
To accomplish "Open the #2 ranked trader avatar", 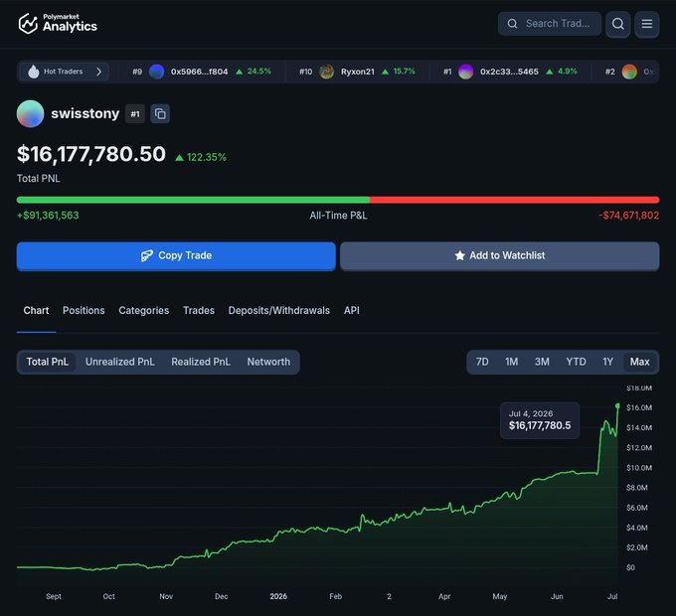I will [x=629, y=72].
